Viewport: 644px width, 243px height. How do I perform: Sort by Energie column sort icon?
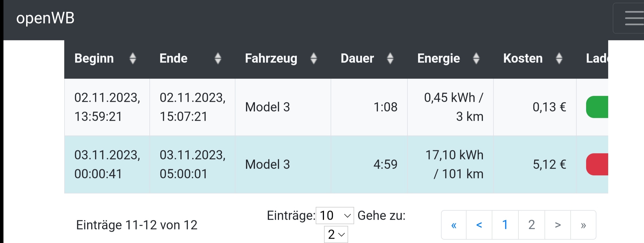tap(476, 59)
